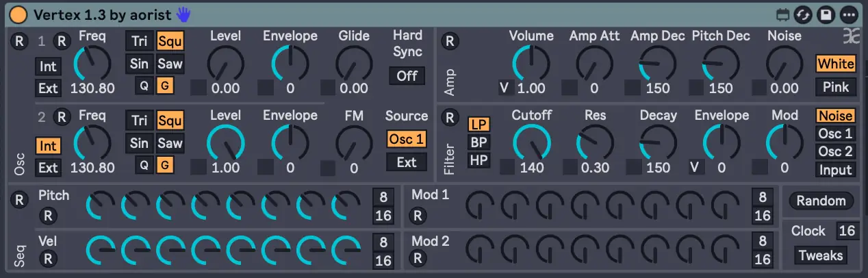
Task: Click the orange device activator button
Action: pyautogui.click(x=19, y=14)
